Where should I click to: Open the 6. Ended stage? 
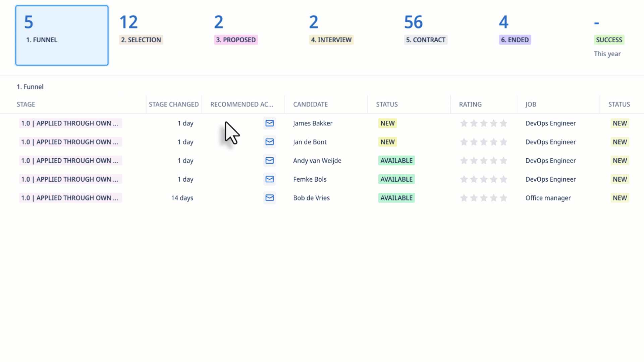[x=515, y=40]
